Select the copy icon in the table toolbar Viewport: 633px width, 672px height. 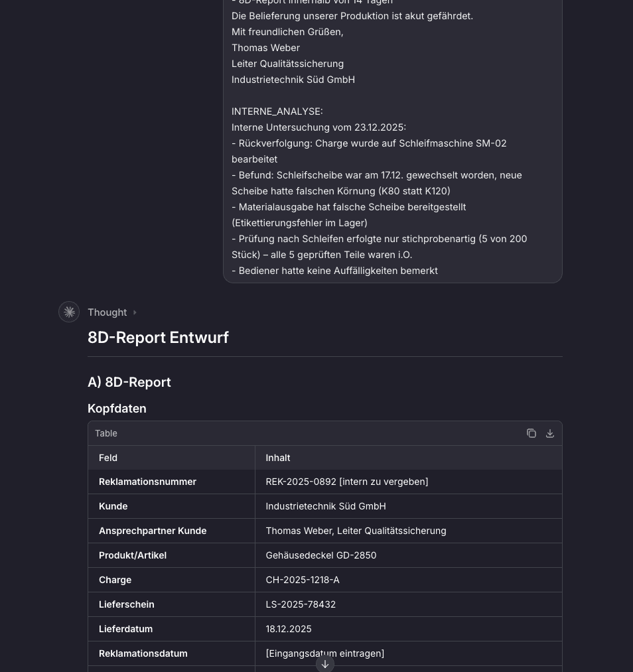[531, 433]
